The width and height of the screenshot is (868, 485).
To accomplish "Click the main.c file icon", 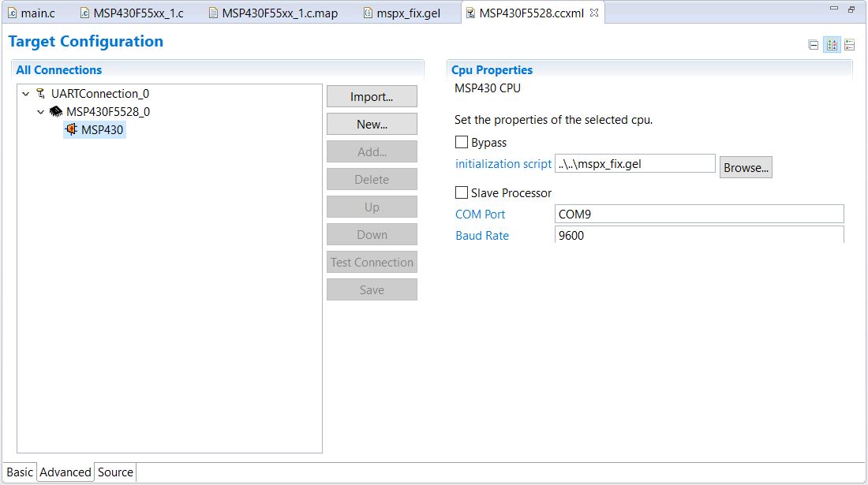I will pos(12,13).
